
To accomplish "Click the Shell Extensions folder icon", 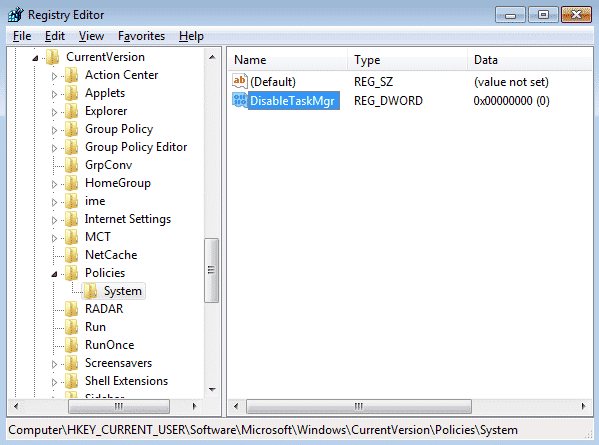I will point(71,381).
